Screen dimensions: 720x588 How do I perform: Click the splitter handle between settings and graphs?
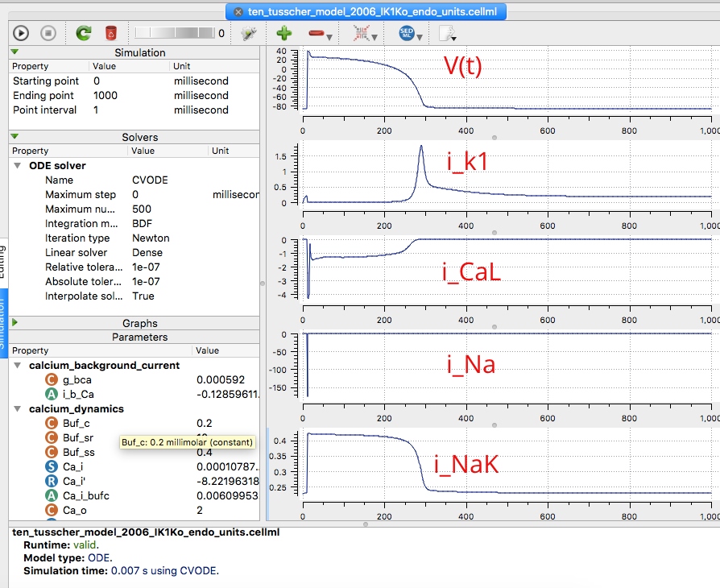click(263, 284)
